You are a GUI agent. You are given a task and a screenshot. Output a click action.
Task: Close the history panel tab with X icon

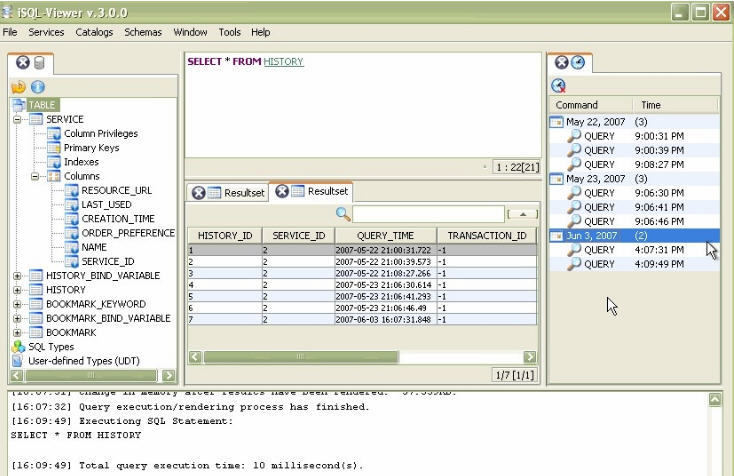tap(561, 62)
